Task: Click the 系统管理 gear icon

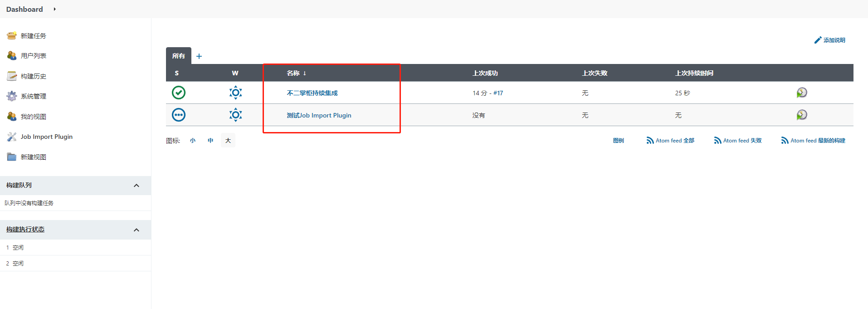Action: pos(12,96)
